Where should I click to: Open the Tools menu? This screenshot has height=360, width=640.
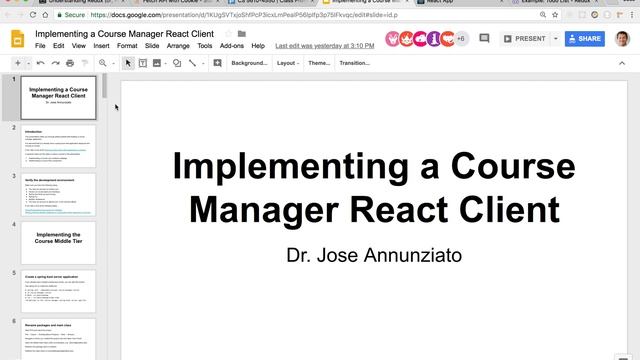pos(204,46)
